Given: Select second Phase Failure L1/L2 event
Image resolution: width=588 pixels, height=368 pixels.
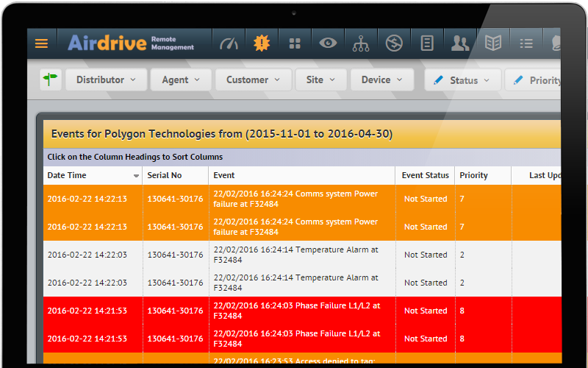Looking at the screenshot, I should point(302,339).
